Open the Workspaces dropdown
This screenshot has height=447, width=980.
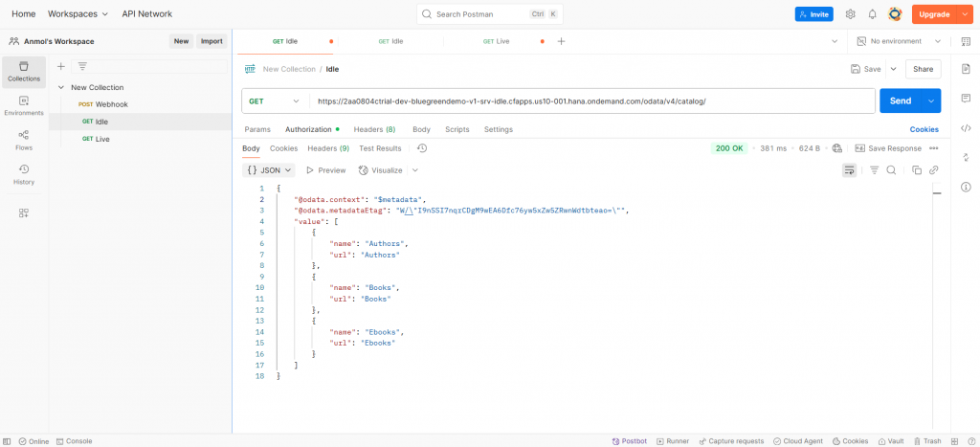click(78, 13)
